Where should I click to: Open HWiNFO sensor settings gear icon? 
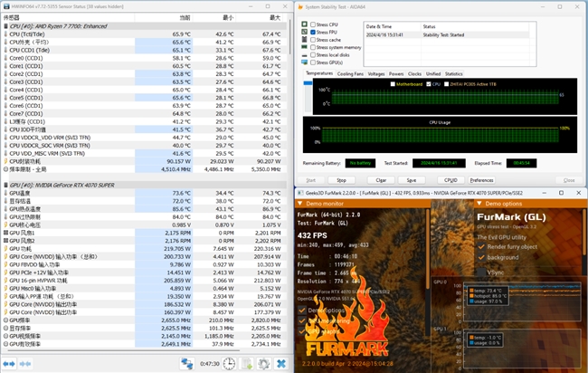[x=263, y=364]
